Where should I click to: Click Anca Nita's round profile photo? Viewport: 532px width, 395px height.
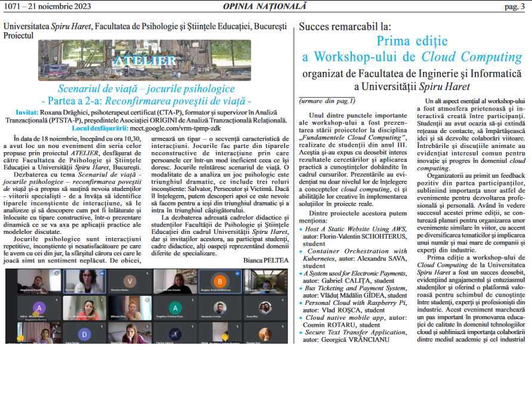264,307
